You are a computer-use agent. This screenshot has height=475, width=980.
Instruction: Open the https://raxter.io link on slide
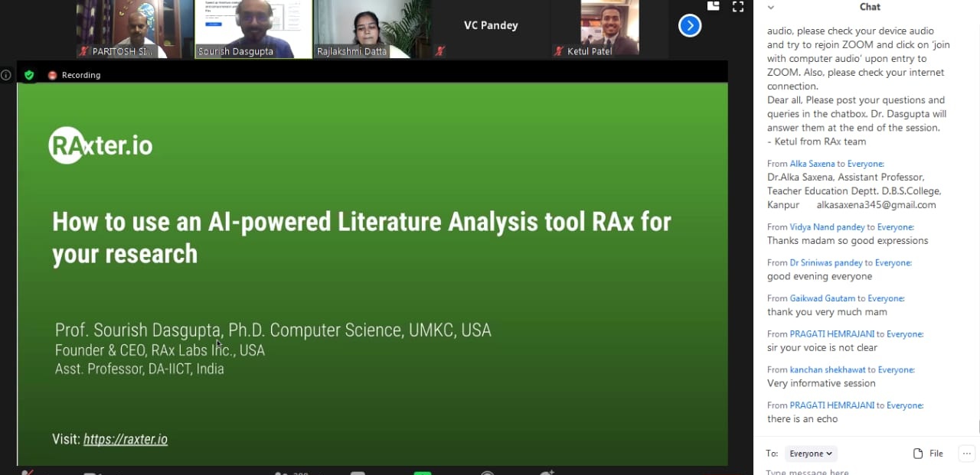point(126,439)
